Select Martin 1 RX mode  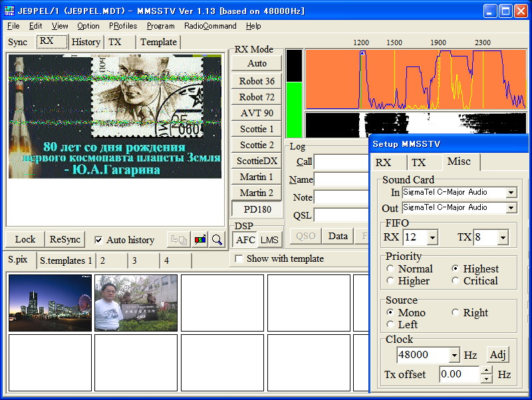pos(257,177)
